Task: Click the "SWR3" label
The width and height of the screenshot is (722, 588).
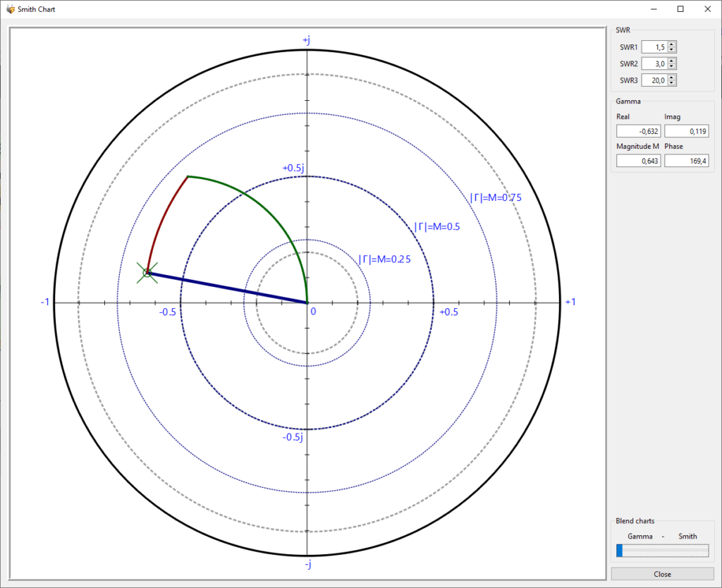Action: (628, 80)
